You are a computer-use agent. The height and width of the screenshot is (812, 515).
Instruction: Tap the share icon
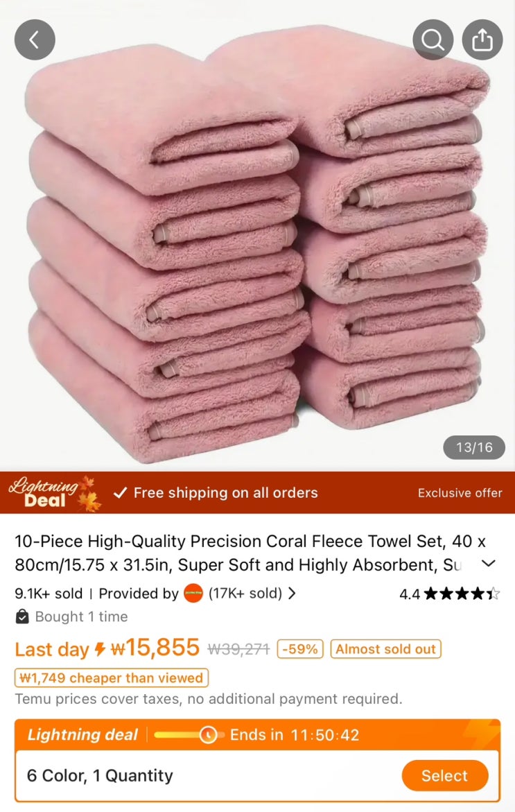point(482,40)
